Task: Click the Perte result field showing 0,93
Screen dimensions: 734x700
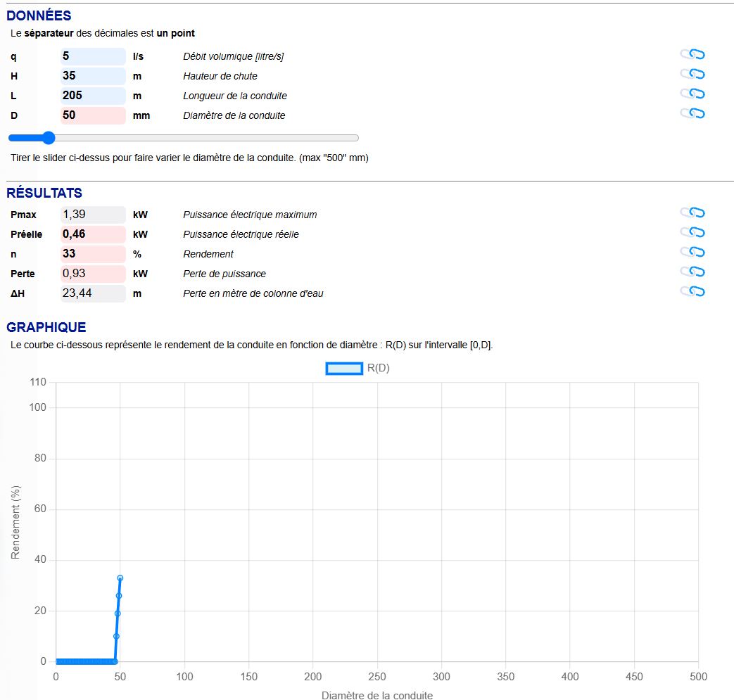Action: pyautogui.click(x=93, y=274)
